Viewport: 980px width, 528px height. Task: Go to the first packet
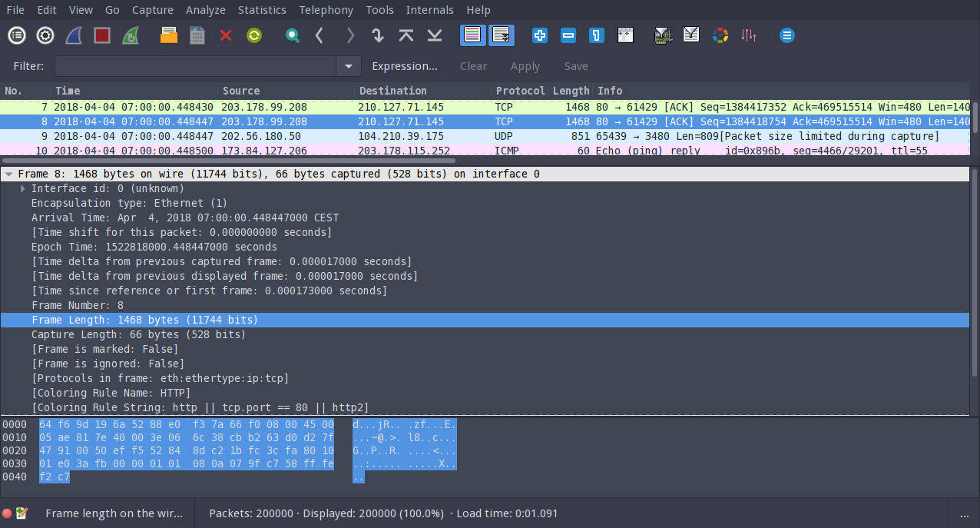pos(406,35)
